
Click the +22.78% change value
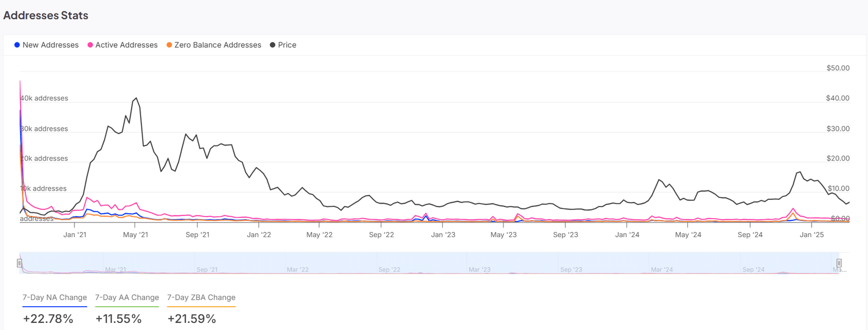48,319
